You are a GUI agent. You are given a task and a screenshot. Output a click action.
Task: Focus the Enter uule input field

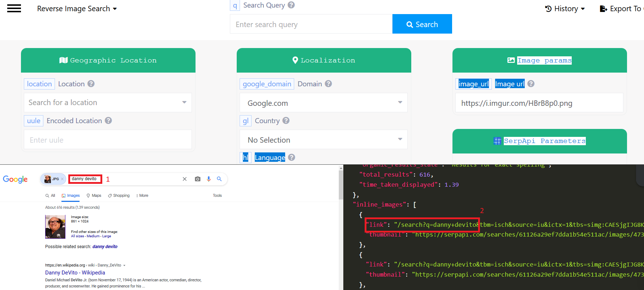(x=108, y=140)
